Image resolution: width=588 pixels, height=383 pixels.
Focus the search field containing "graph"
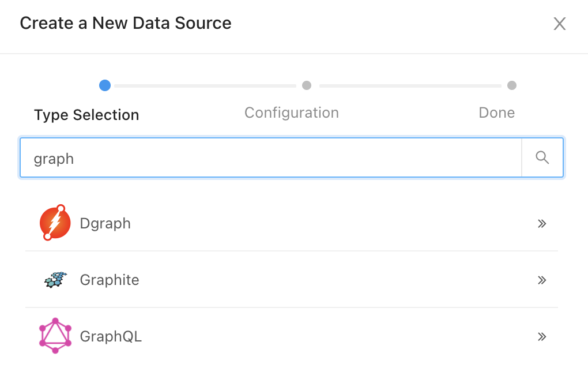pos(271,157)
